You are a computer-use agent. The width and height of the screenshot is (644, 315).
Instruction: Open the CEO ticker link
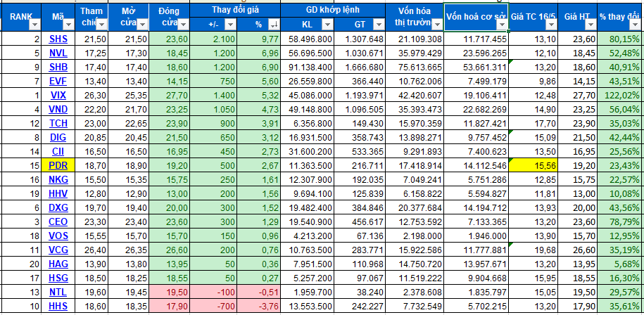pos(58,221)
